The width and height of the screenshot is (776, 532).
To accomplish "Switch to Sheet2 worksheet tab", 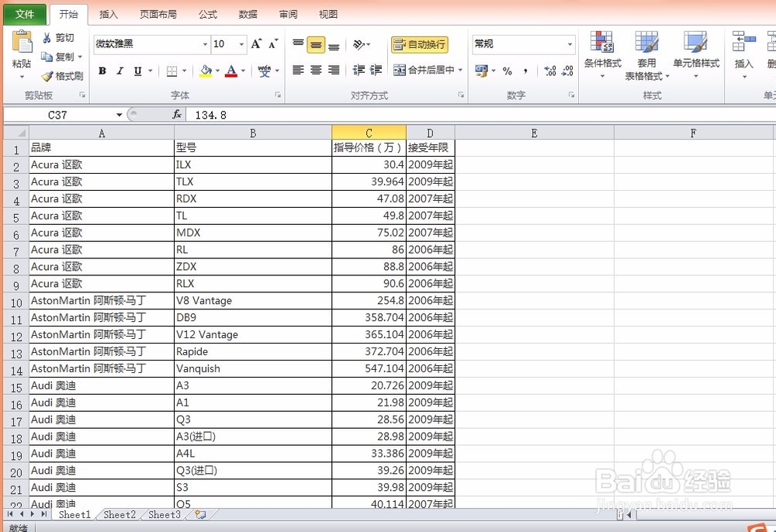I will [120, 515].
